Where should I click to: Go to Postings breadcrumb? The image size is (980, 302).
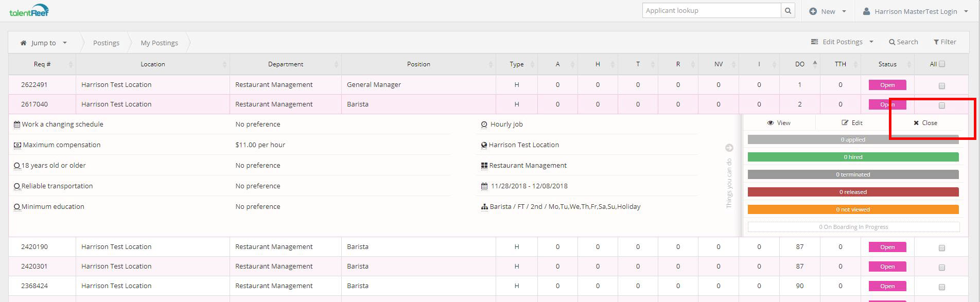pyautogui.click(x=106, y=43)
